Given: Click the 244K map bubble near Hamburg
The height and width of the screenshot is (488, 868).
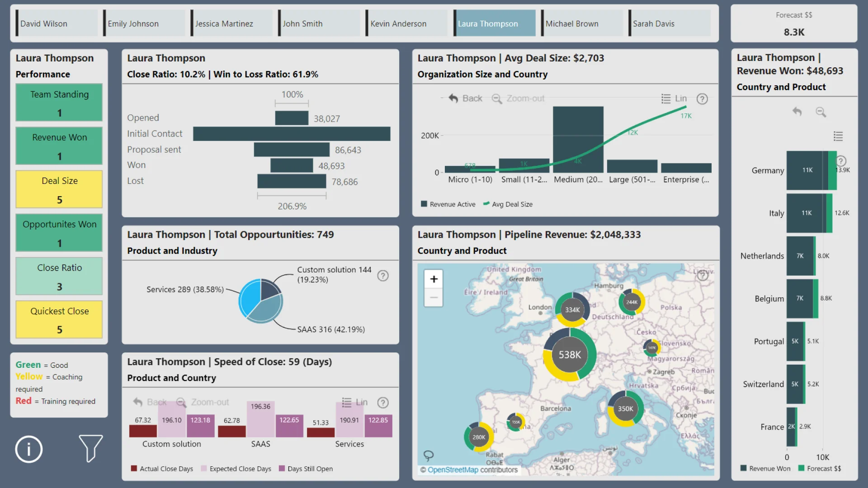Looking at the screenshot, I should click(x=632, y=302).
